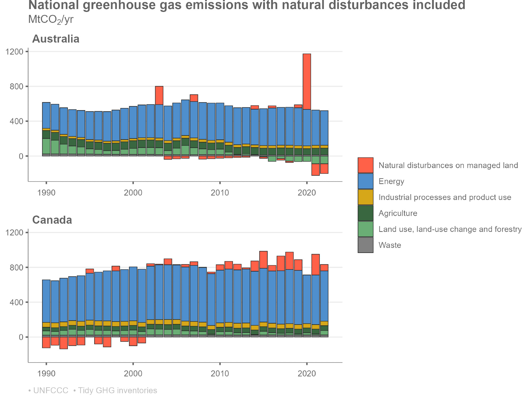This screenshot has height=399, width=532.
Task: Click the 'Australia' panel title
Action: [x=56, y=39]
